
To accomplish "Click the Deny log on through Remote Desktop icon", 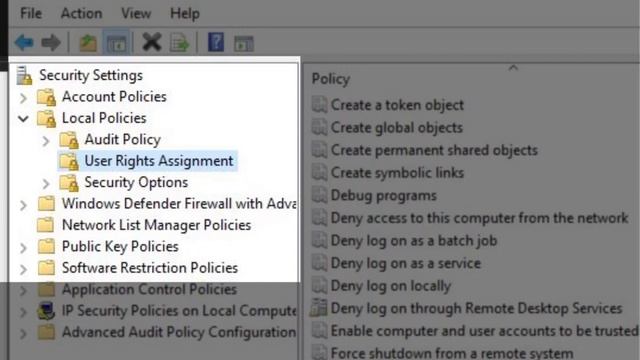I will (319, 308).
